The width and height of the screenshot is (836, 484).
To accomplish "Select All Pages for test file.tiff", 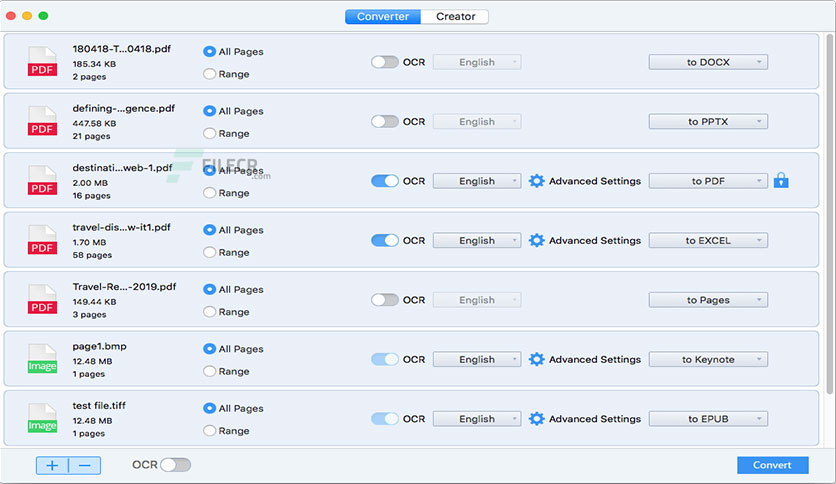I will 210,408.
